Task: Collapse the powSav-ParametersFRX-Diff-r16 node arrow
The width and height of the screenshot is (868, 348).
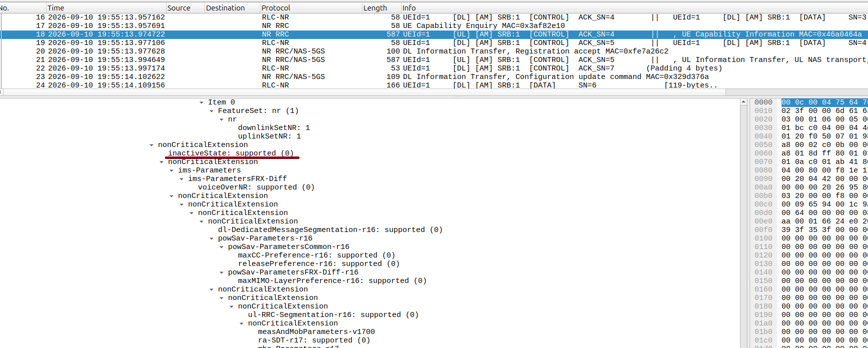Action: coord(221,272)
